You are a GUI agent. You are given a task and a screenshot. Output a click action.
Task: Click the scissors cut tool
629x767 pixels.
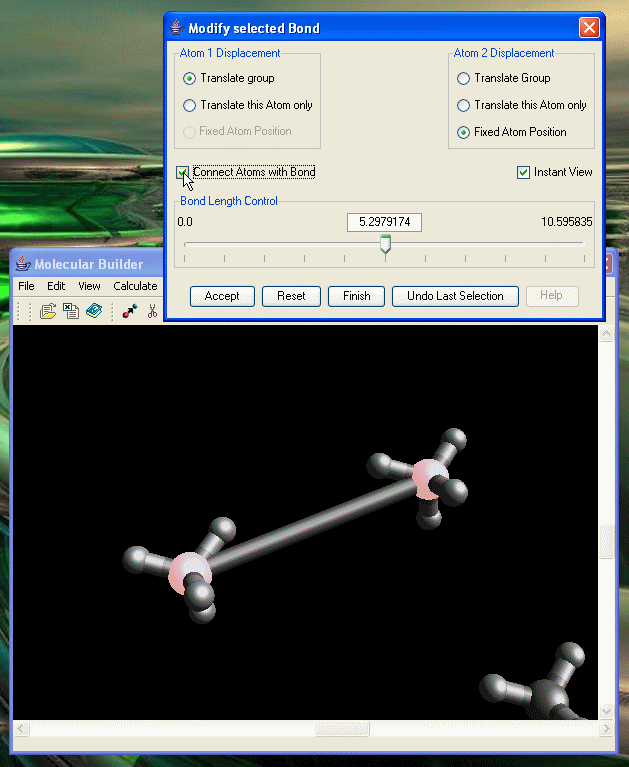[152, 311]
